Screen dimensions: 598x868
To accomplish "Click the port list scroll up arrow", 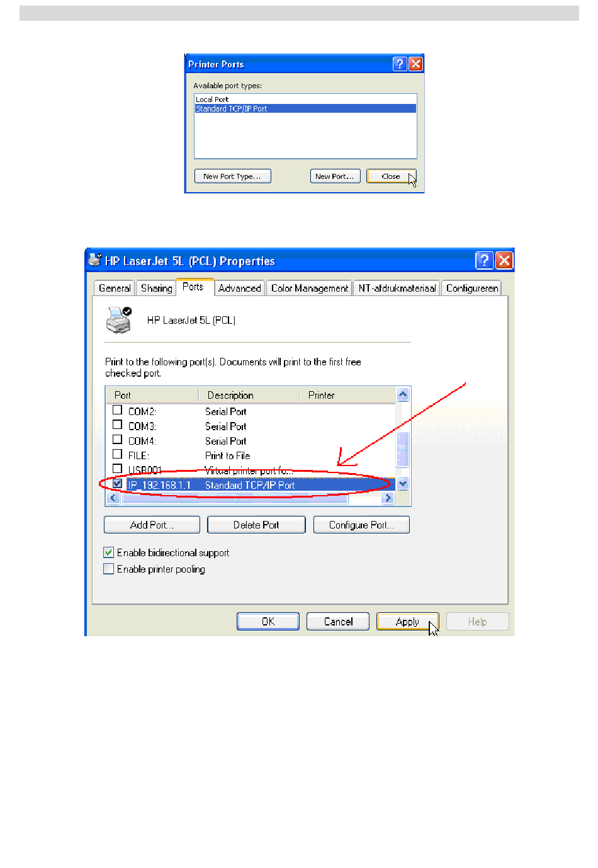I will point(403,395).
